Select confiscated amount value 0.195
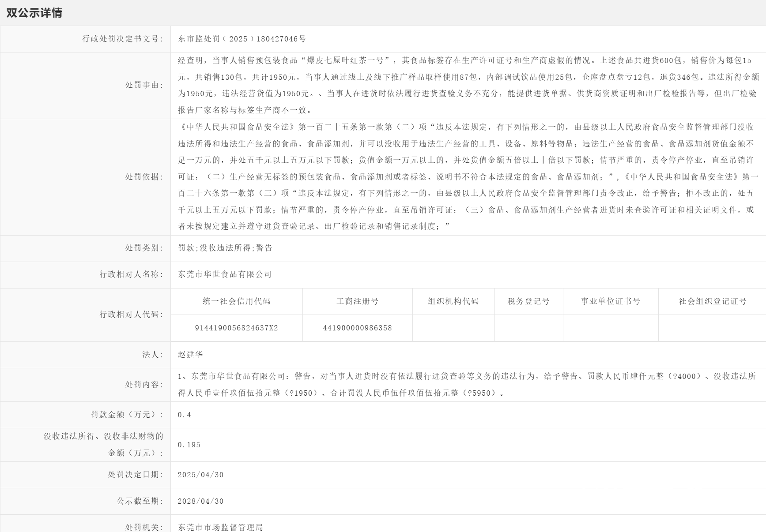The image size is (766, 532). [189, 445]
